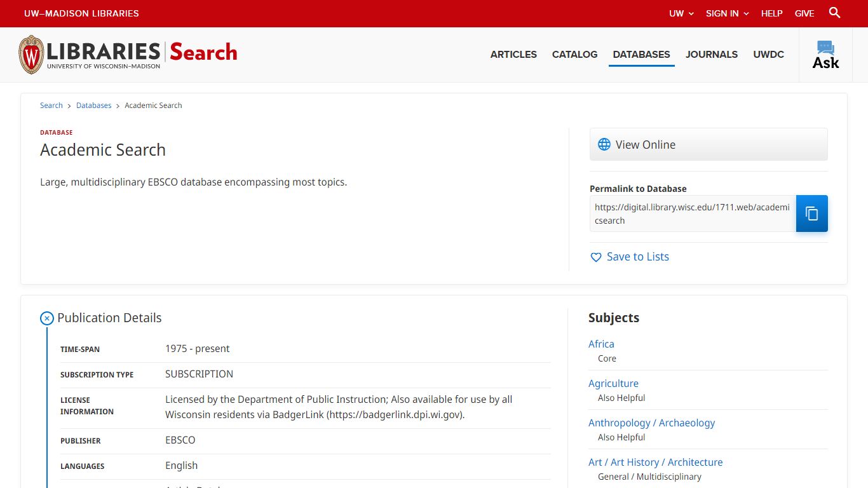Click the English language value
The height and width of the screenshot is (488, 868).
pyautogui.click(x=182, y=466)
